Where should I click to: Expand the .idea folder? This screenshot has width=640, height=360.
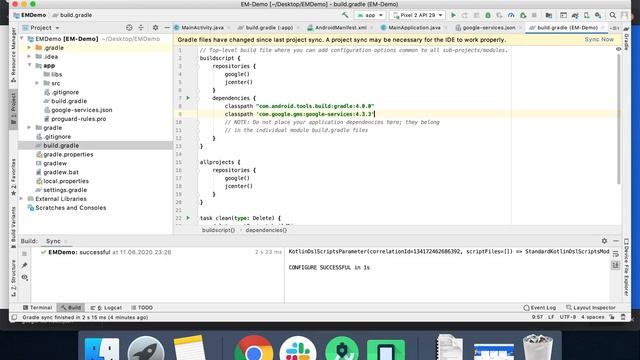pyautogui.click(x=29, y=57)
